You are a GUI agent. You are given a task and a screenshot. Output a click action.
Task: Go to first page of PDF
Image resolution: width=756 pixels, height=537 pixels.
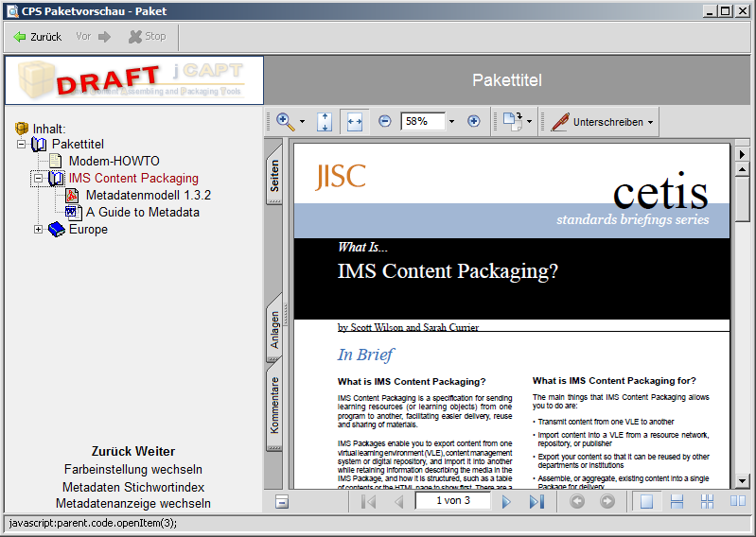[x=369, y=502]
